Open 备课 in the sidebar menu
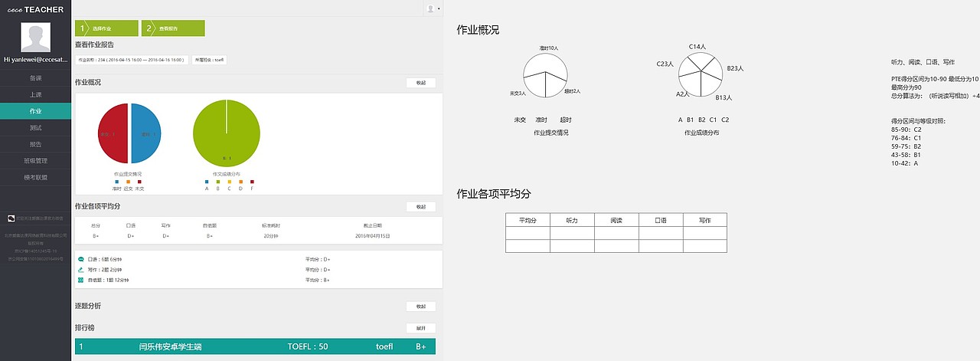Screen dimensions: 980x361 pos(35,77)
